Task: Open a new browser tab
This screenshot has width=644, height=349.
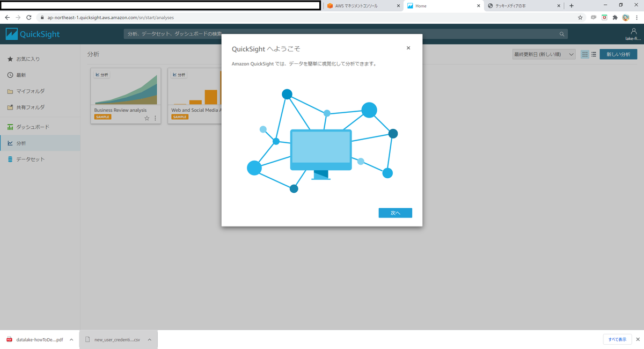Action: [572, 6]
